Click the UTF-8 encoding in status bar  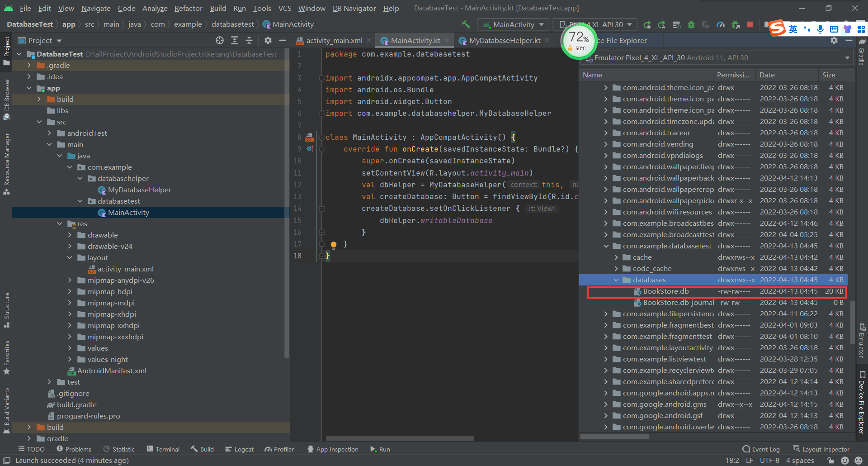[x=769, y=461]
